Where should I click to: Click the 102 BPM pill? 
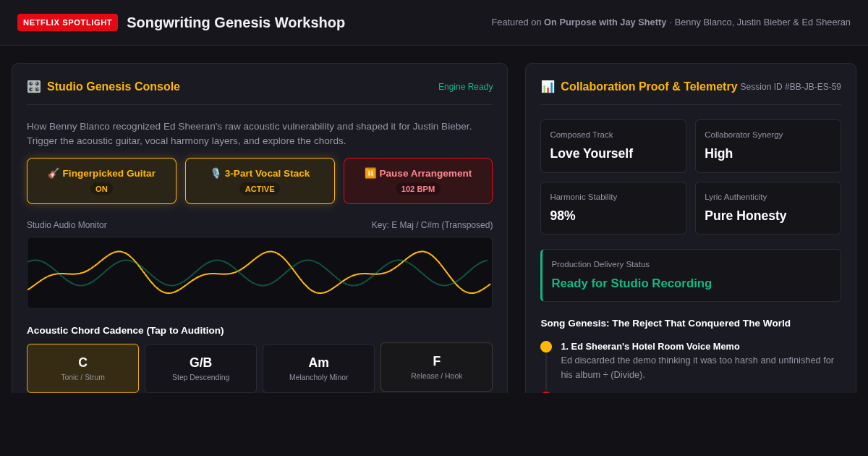coord(418,189)
